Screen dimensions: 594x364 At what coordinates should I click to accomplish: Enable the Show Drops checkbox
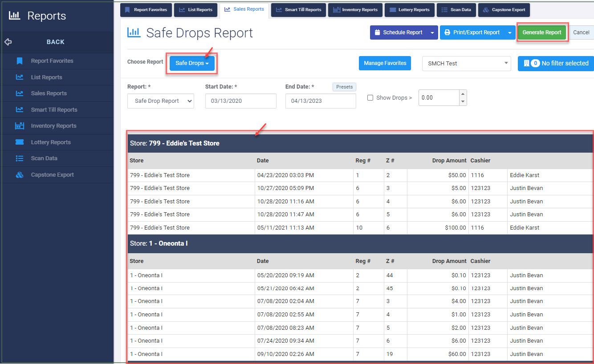click(x=370, y=98)
